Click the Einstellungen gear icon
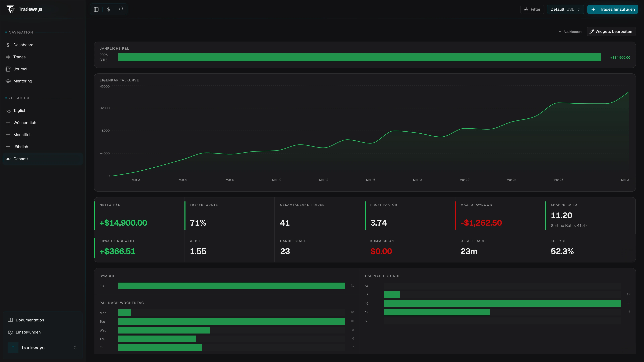The image size is (644, 362). click(10, 332)
